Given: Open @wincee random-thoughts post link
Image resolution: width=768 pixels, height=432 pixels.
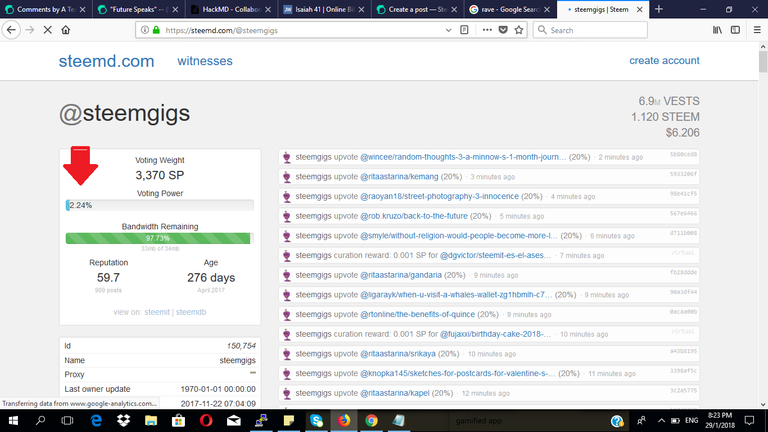Looking at the screenshot, I should click(x=463, y=157).
